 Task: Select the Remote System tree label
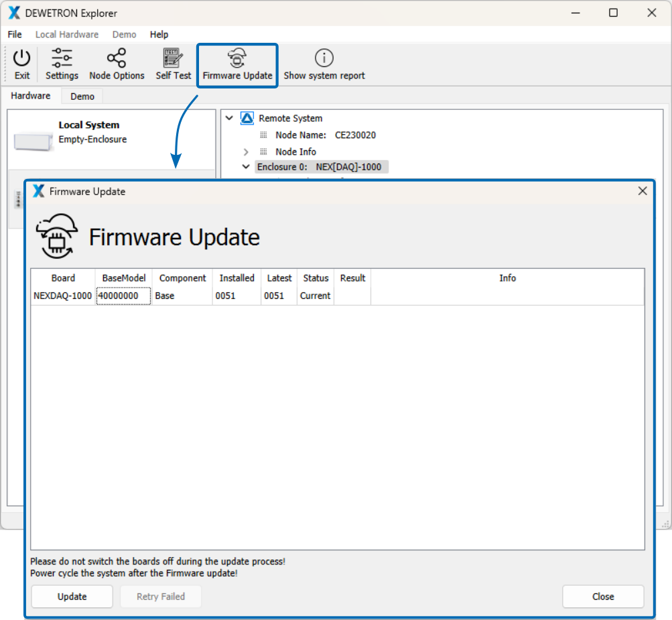coord(291,118)
